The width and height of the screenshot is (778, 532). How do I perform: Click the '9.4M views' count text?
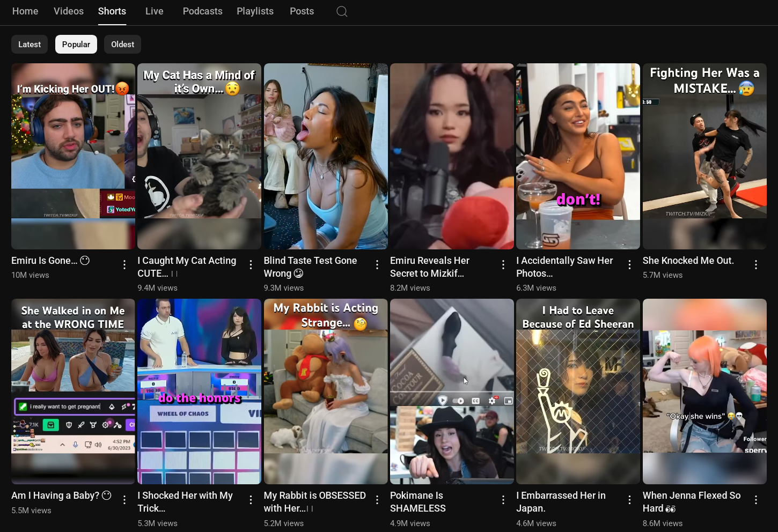pyautogui.click(x=157, y=288)
